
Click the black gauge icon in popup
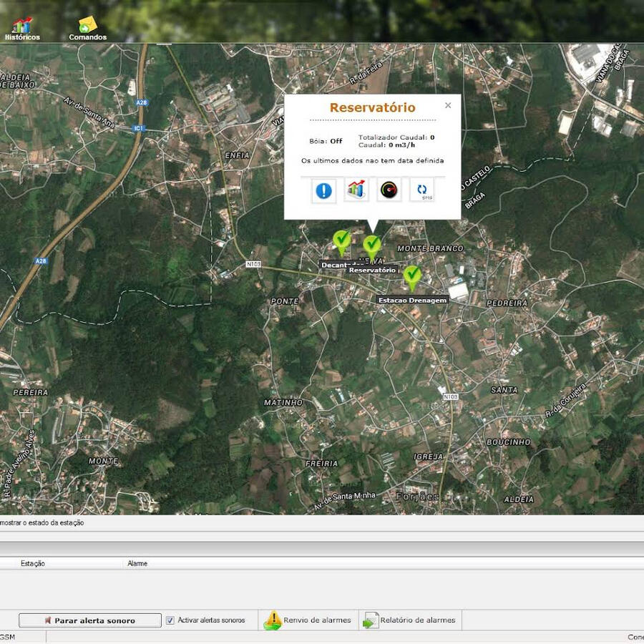point(389,190)
